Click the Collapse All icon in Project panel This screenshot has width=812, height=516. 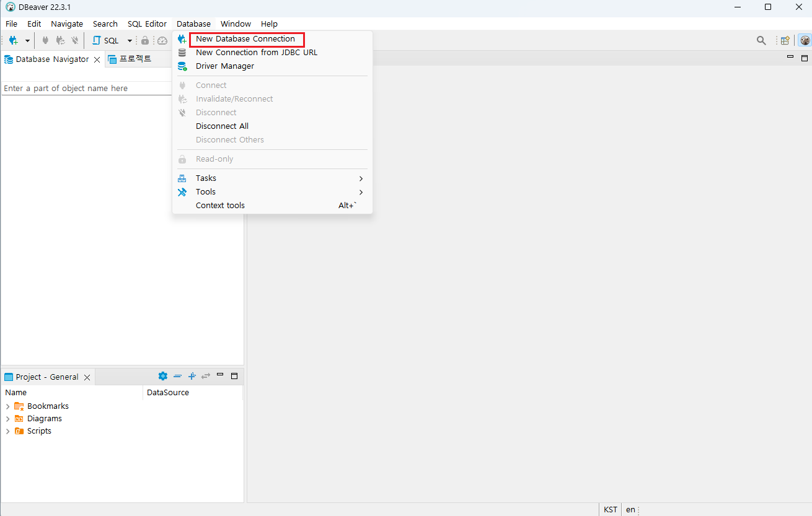pyautogui.click(x=178, y=376)
